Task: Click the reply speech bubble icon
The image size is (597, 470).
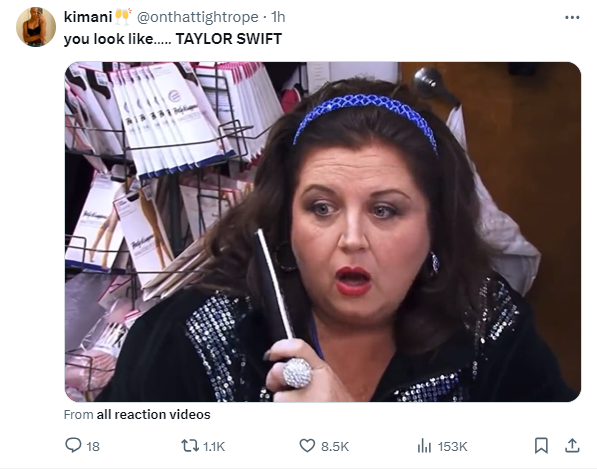Action: coord(73,445)
